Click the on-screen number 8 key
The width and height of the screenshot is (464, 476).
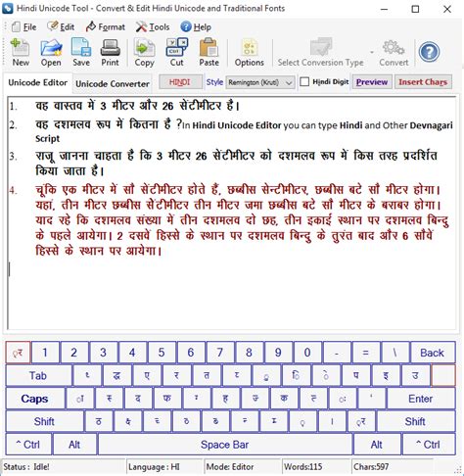click(249, 353)
